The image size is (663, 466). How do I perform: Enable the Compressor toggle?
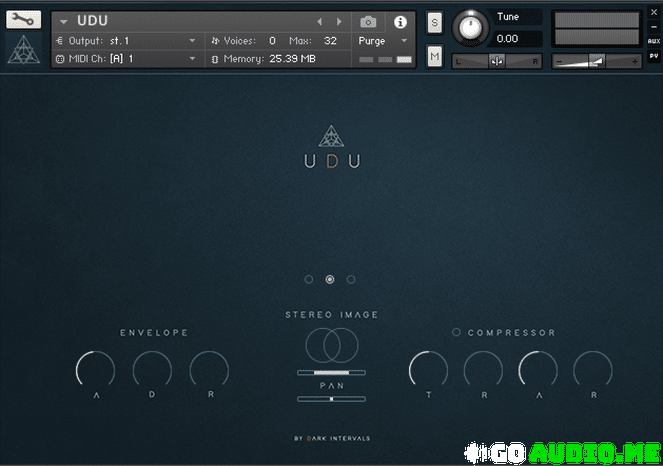(x=457, y=332)
